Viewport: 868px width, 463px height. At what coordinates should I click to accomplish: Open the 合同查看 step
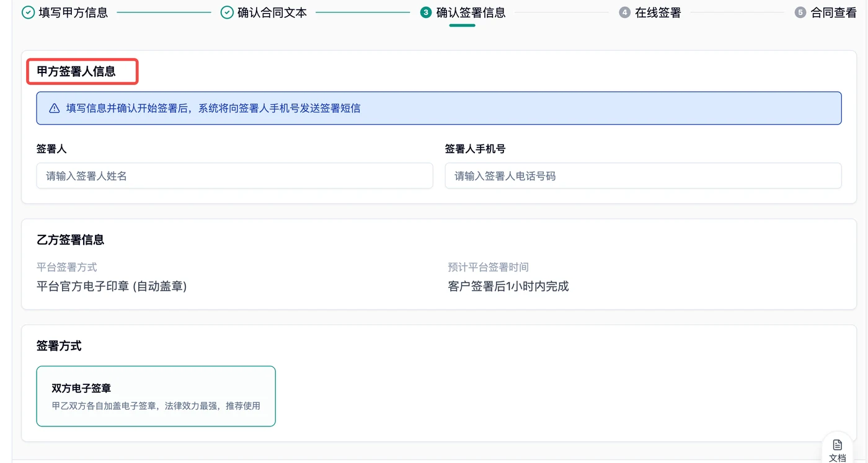coord(834,12)
